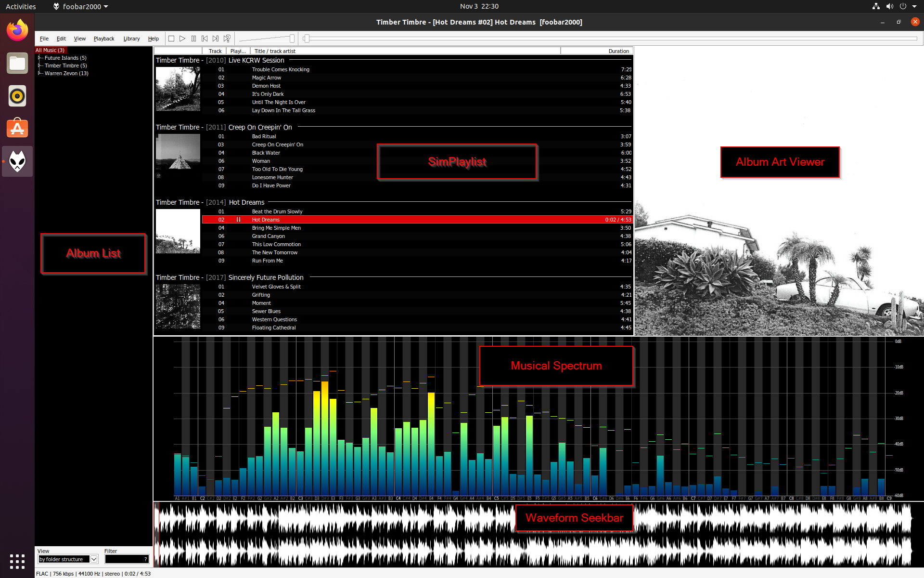The image size is (924, 578).
Task: Play a random track with the toolbar icon
Action: coord(227,39)
